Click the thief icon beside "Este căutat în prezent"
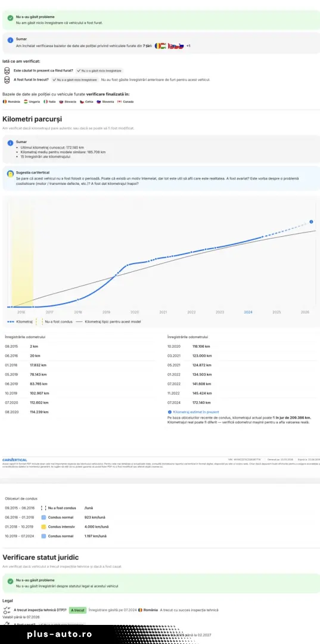 tap(7, 70)
